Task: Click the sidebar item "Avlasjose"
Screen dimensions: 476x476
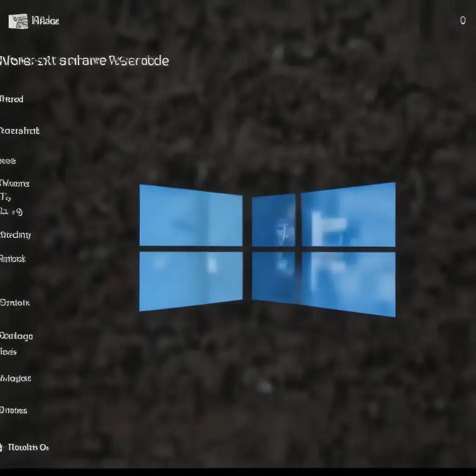Action: click(15, 378)
